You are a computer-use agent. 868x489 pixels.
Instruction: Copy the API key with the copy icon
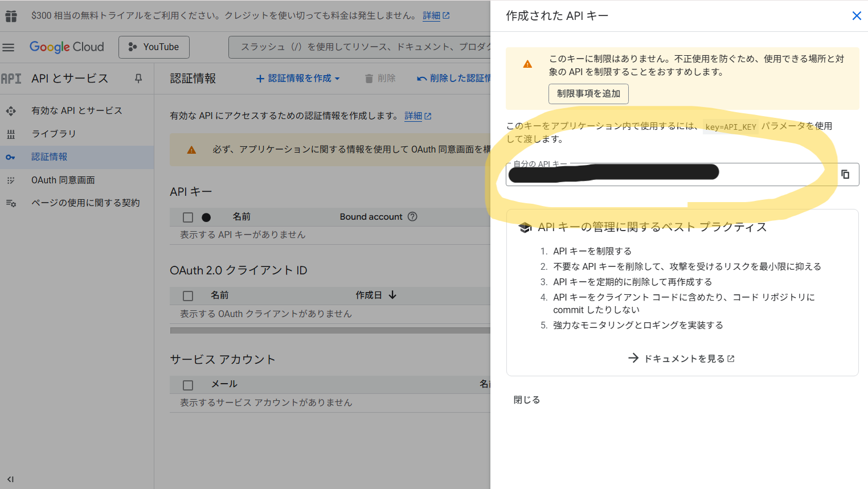point(845,174)
